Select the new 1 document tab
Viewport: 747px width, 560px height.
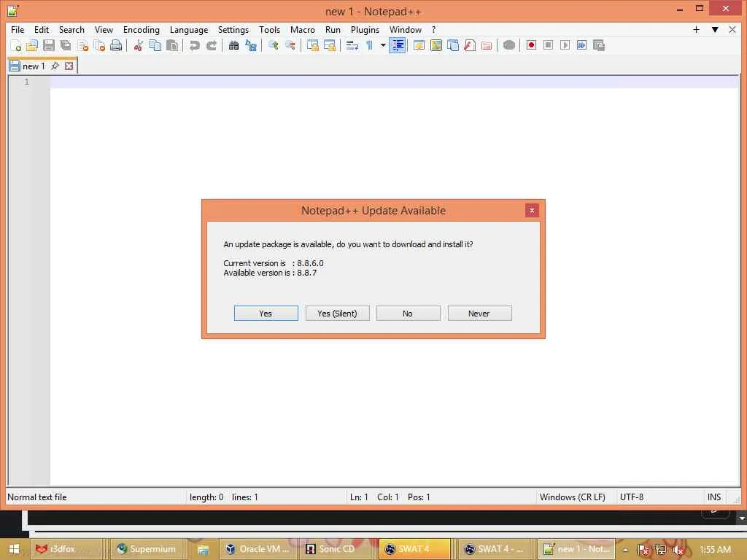click(x=34, y=66)
